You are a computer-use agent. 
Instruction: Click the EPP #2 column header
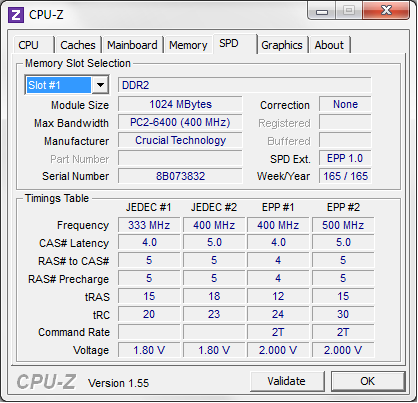343,207
